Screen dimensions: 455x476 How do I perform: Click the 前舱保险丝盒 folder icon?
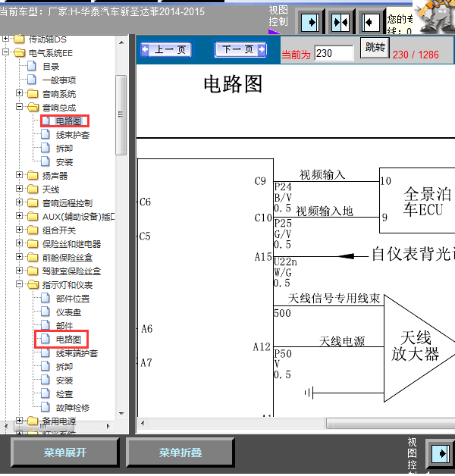click(33, 257)
